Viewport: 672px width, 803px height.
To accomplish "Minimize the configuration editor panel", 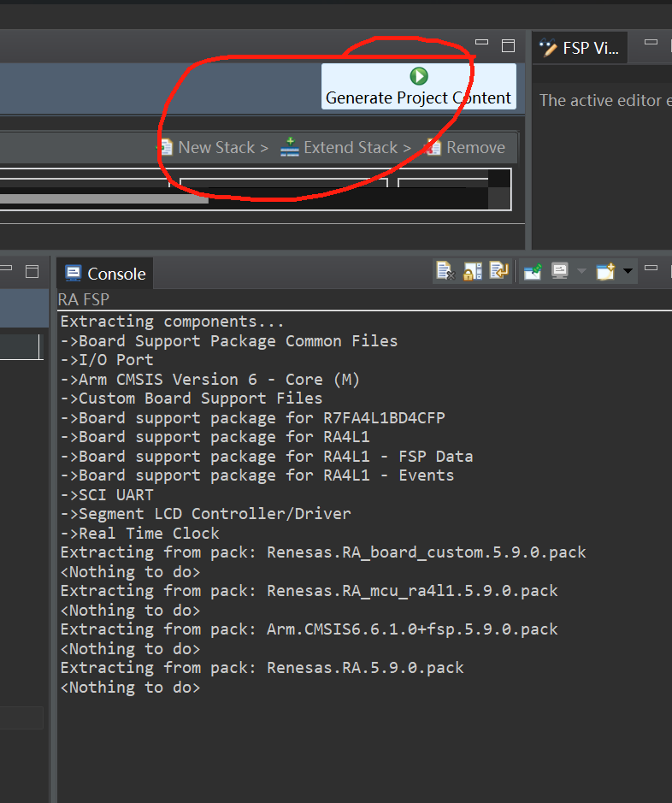I will coord(481,42).
